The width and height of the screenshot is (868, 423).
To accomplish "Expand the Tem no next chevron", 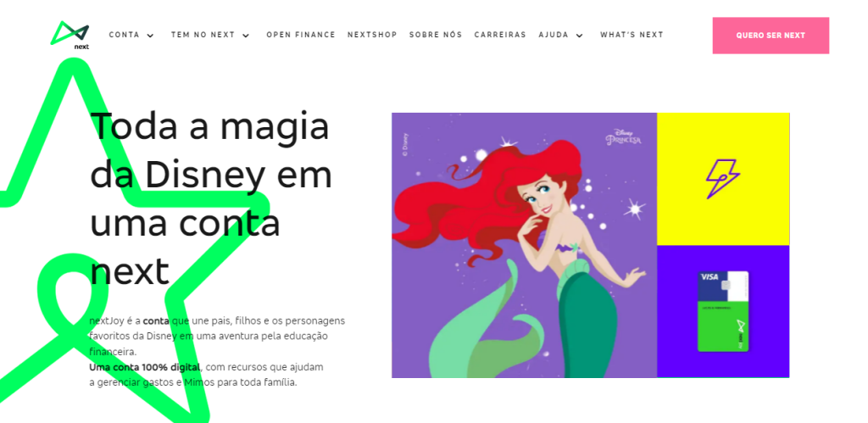I will (x=246, y=36).
